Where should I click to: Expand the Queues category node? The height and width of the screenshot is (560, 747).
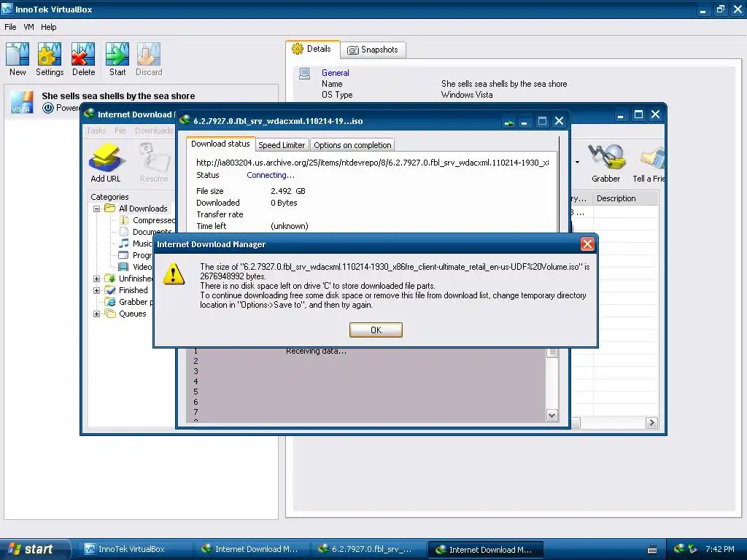[96, 314]
